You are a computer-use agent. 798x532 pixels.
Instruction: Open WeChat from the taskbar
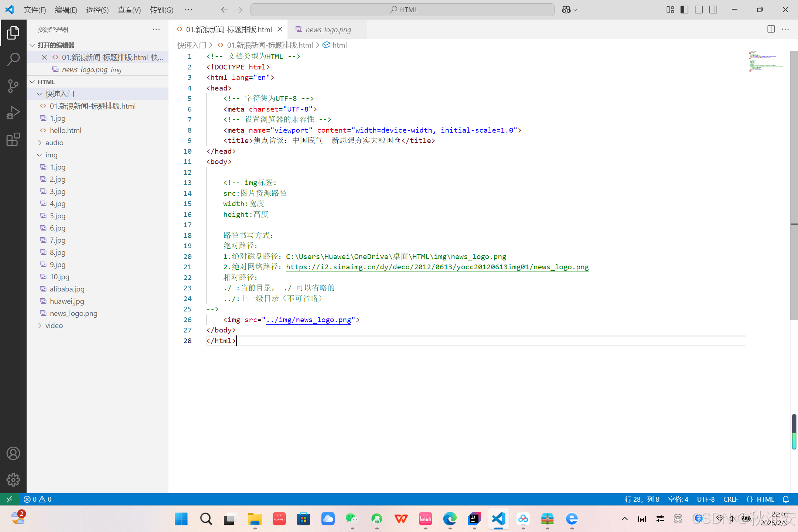point(352,519)
